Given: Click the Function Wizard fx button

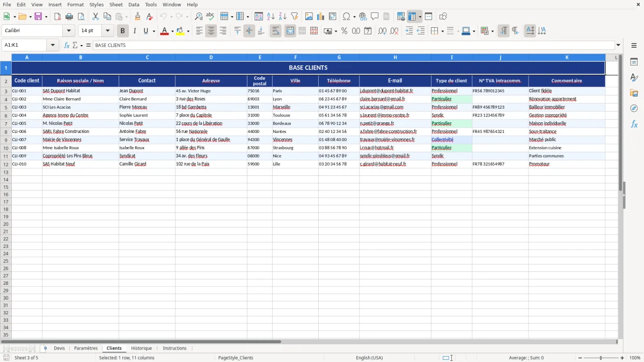Looking at the screenshot, I should [x=67, y=45].
